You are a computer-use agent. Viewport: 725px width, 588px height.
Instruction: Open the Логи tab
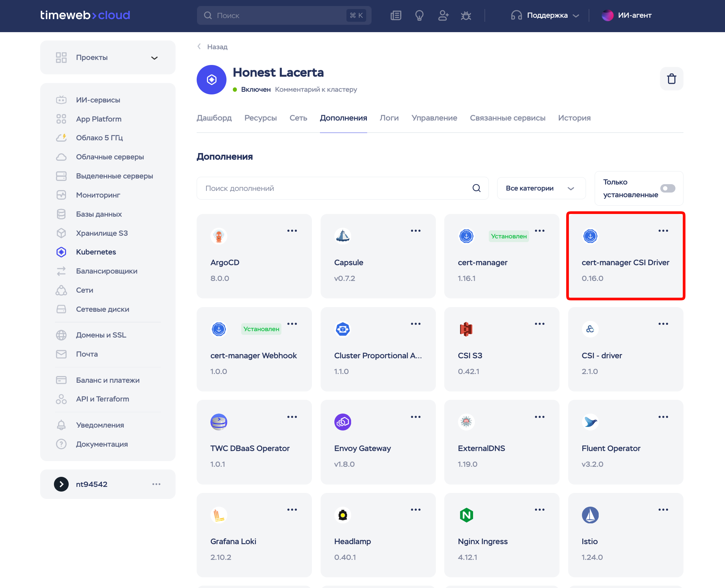[x=389, y=118]
